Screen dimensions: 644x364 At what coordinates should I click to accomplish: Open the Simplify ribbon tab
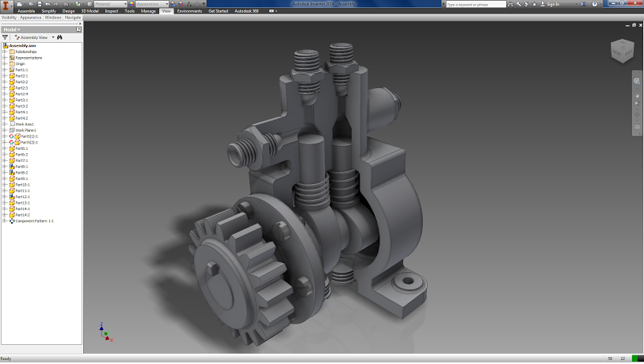tap(48, 11)
